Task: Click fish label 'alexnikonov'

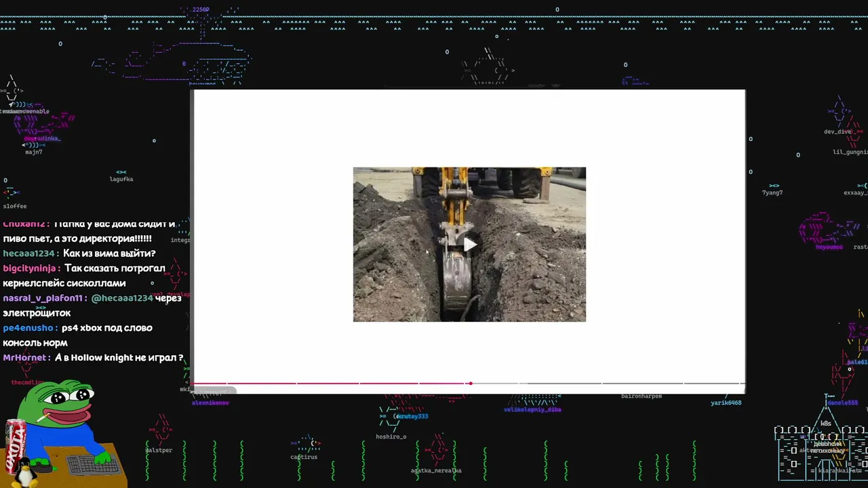Action: (210, 403)
